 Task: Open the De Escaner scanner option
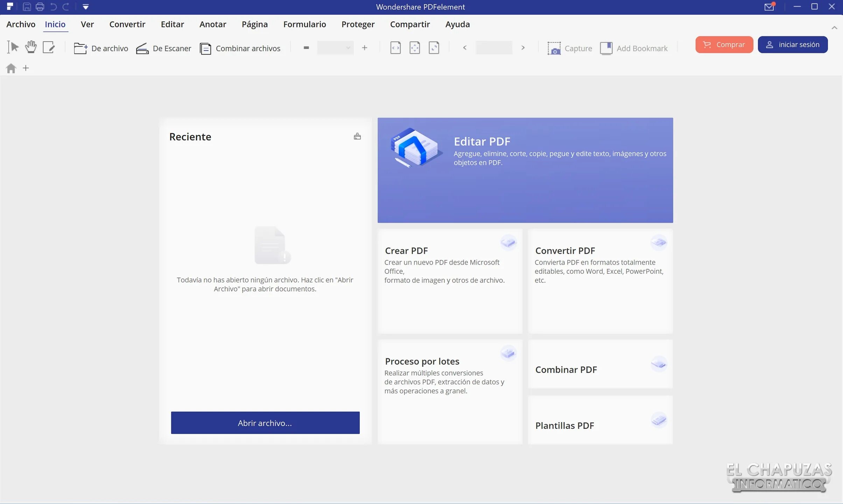tap(164, 48)
